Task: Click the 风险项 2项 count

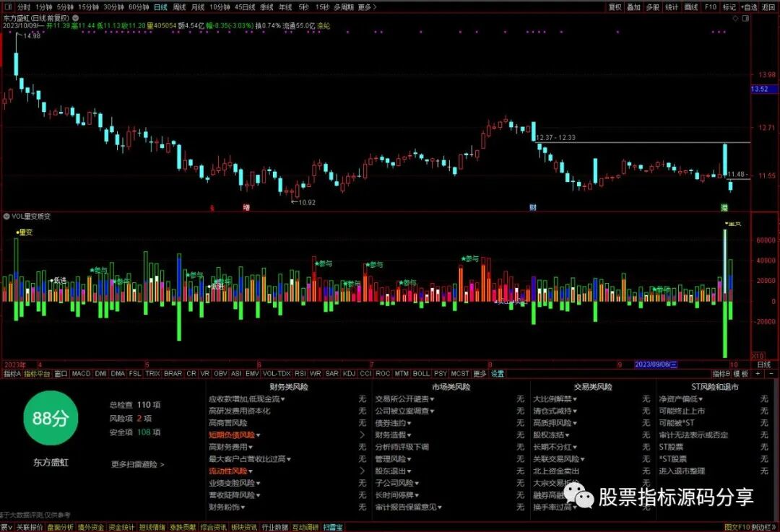Action: pyautogui.click(x=131, y=419)
